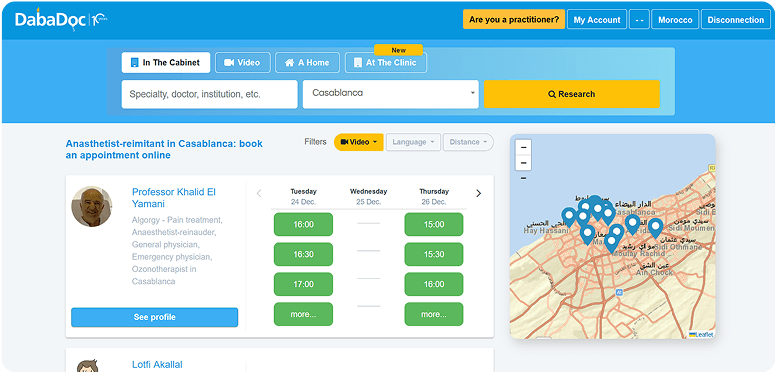Select the A Home tab
775x372 pixels.
point(307,63)
